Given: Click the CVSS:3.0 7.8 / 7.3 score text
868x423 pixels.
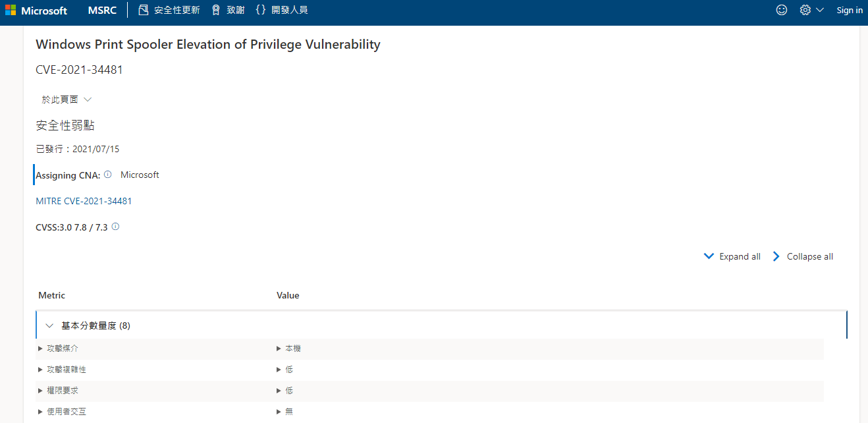Looking at the screenshot, I should [72, 227].
